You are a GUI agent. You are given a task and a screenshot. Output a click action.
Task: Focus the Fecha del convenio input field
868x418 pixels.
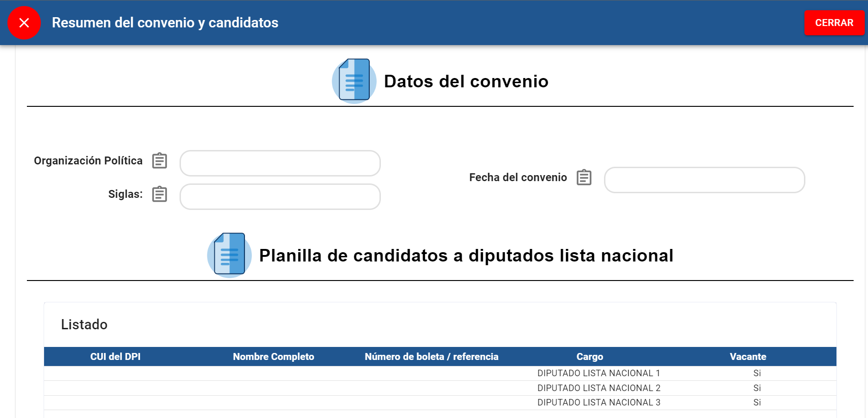click(x=704, y=180)
